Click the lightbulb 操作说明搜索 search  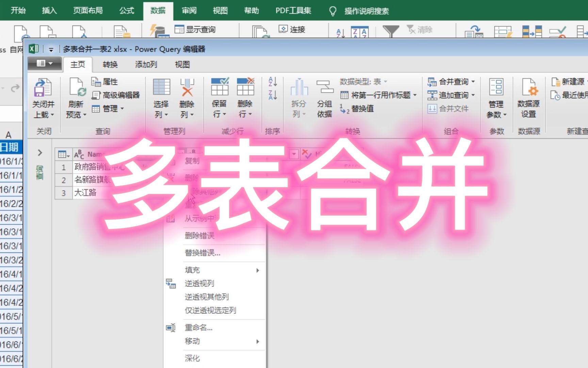[359, 11]
